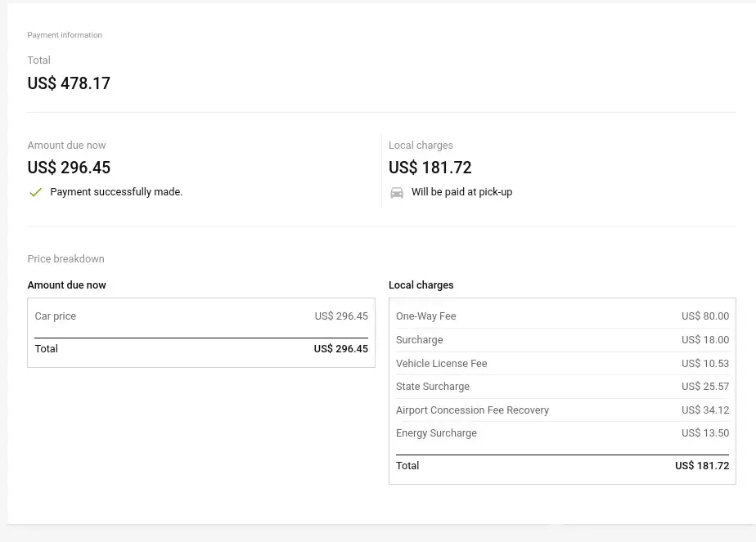
Task: Click the bold US$ 296.45 amount-due table total
Action: pyautogui.click(x=340, y=349)
